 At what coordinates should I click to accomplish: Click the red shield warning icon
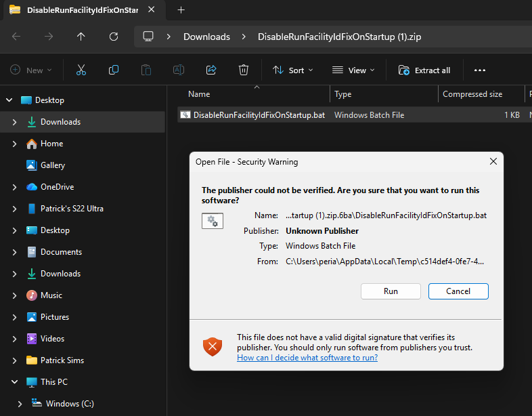click(x=213, y=347)
